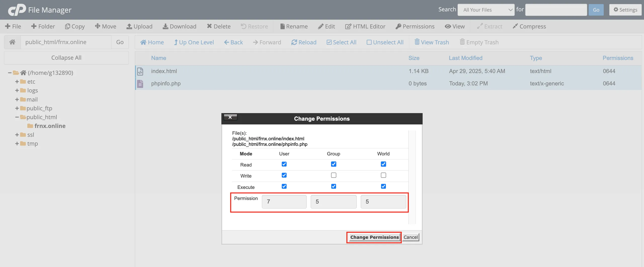Click Collapse All button
Image resolution: width=644 pixels, height=267 pixels.
click(x=66, y=58)
